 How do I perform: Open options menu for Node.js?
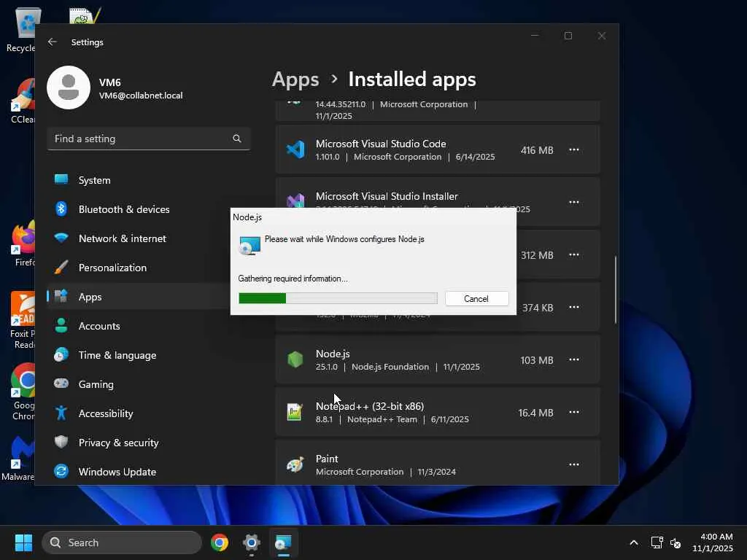pos(573,359)
